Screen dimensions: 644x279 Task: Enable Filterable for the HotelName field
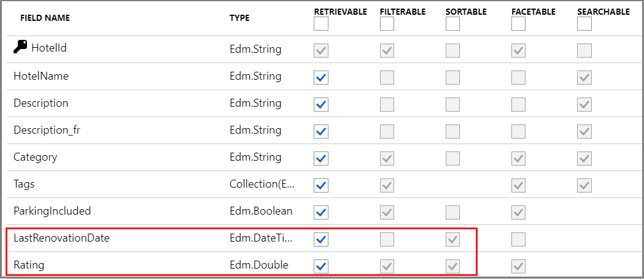(387, 77)
